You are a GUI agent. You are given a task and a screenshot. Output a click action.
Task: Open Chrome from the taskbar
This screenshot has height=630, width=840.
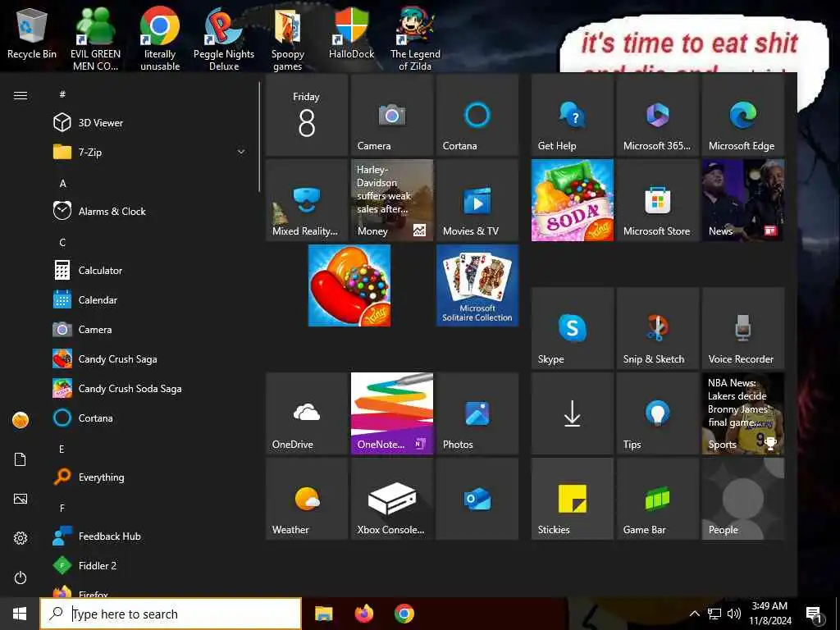click(404, 614)
